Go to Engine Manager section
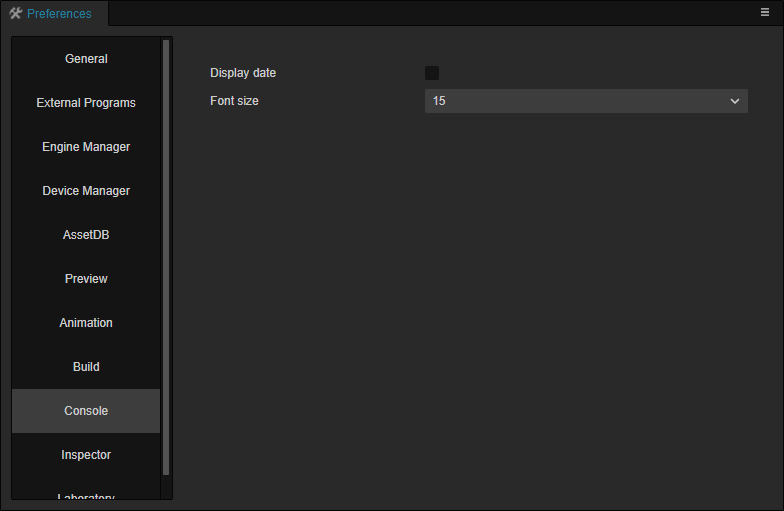Viewport: 784px width, 511px height. 86,147
